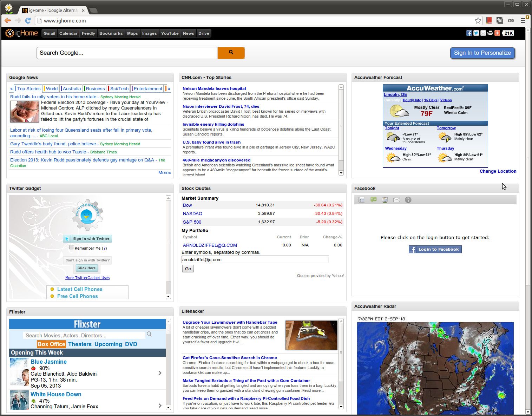Viewport: 532px width, 416px height.
Task: Open Facebook gadget green quotes icon
Action: [373, 200]
